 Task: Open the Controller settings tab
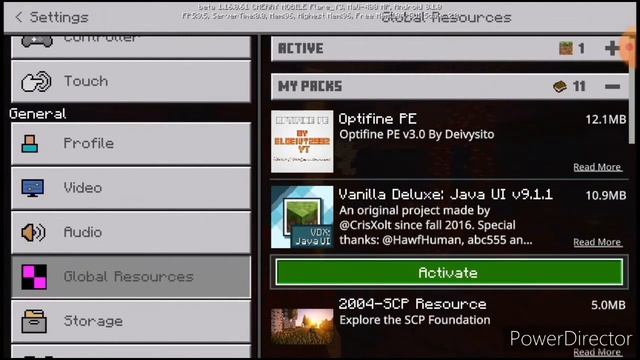131,46
